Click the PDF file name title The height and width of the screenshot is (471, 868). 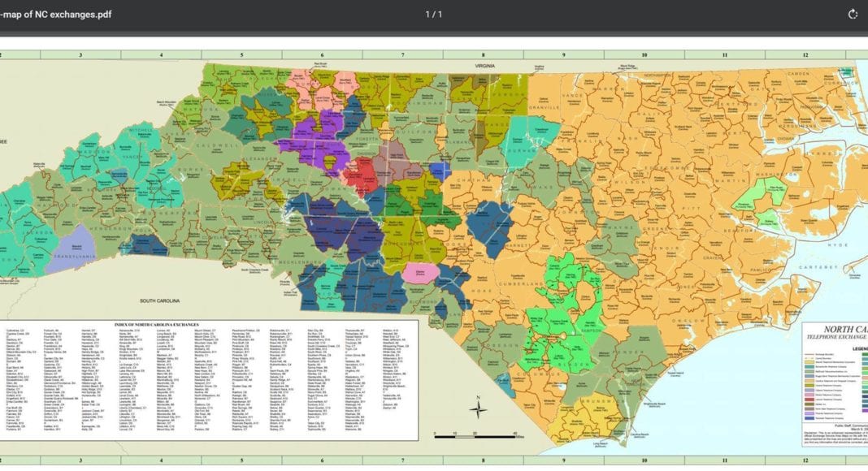(x=57, y=15)
